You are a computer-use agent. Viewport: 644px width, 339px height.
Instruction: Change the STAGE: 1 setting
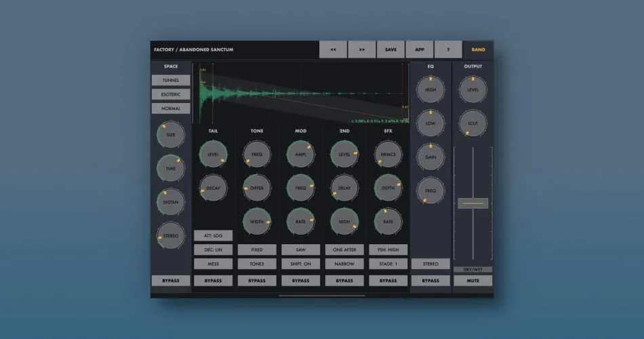pyautogui.click(x=388, y=264)
